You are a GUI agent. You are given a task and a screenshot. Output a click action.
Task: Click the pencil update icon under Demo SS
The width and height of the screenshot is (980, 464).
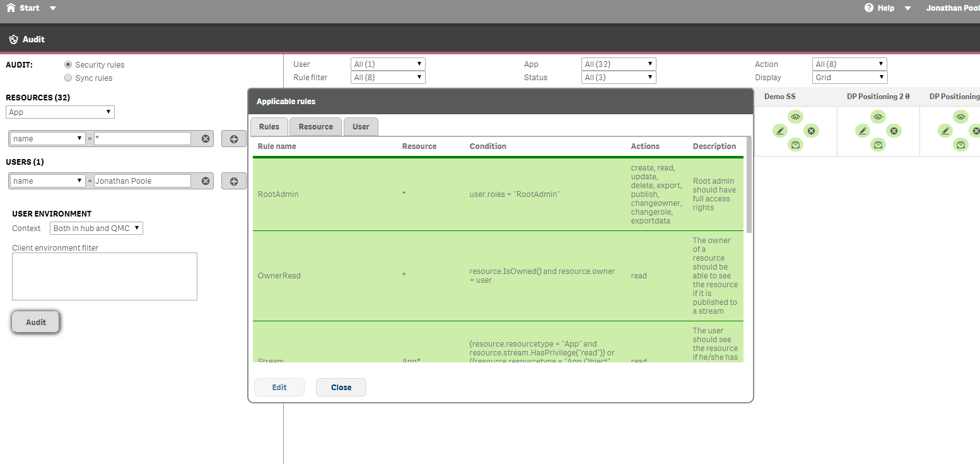point(780,131)
